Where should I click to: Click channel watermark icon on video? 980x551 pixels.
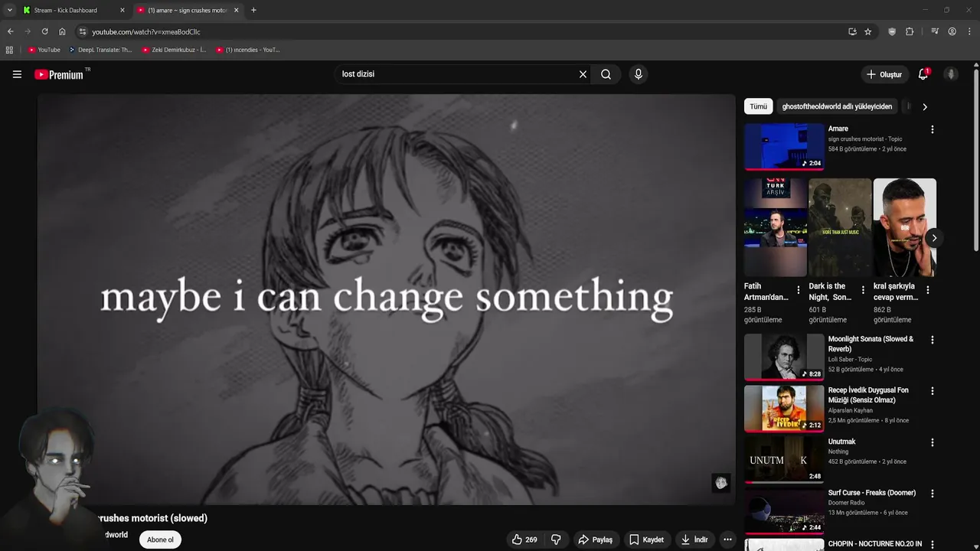[720, 483]
